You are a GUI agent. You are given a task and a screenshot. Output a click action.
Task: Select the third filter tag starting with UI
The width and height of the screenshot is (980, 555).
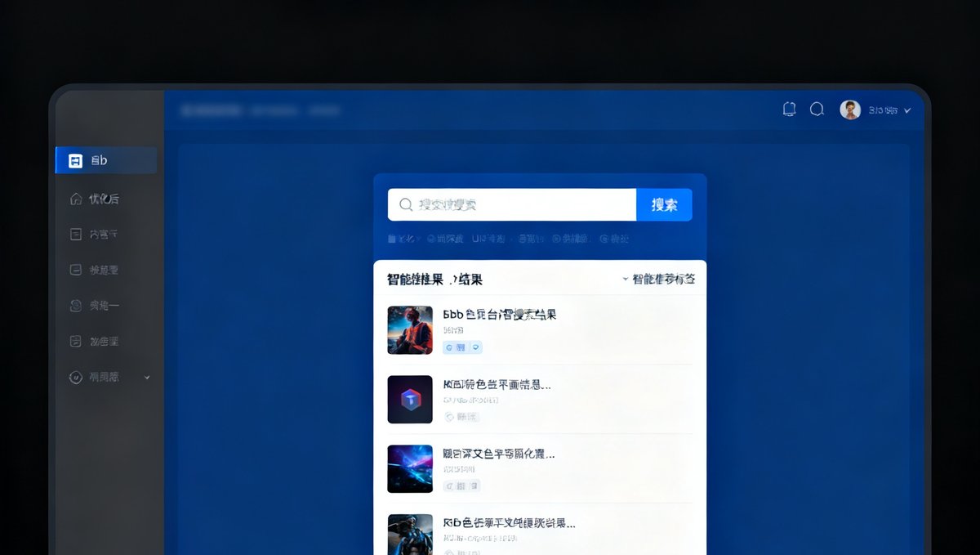[x=488, y=239]
